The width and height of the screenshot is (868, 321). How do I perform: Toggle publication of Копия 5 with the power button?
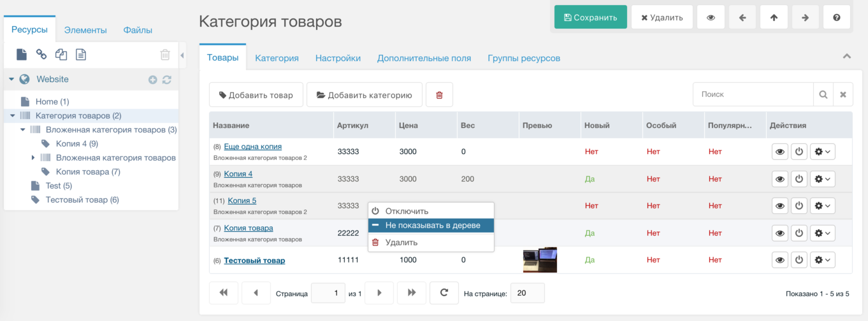[x=799, y=206]
